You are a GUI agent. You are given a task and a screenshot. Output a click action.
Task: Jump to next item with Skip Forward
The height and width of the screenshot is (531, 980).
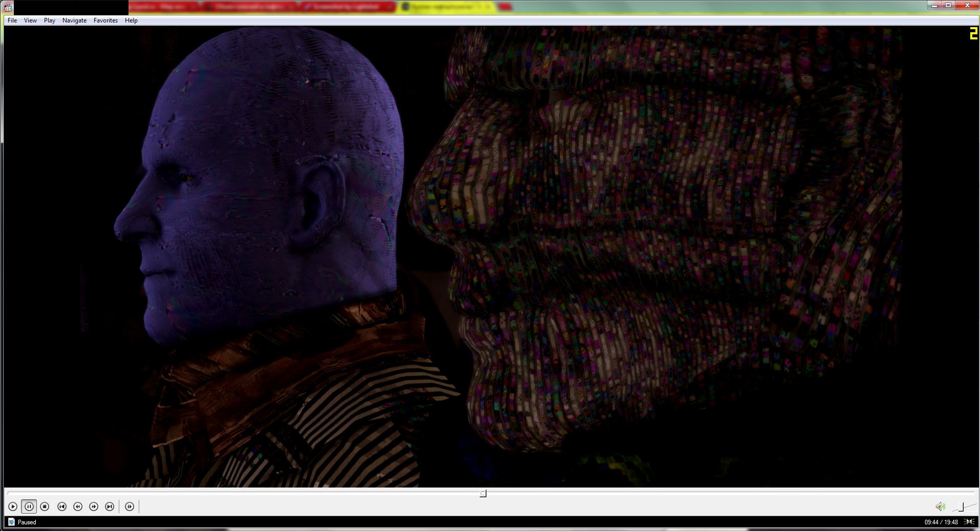[x=110, y=506]
